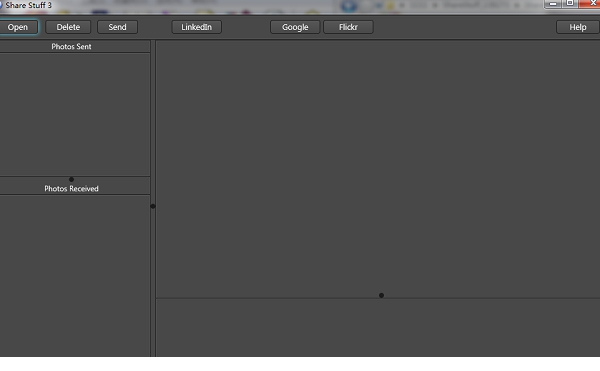Click inside the Photos Sent list area
The image size is (600, 371).
click(x=75, y=114)
